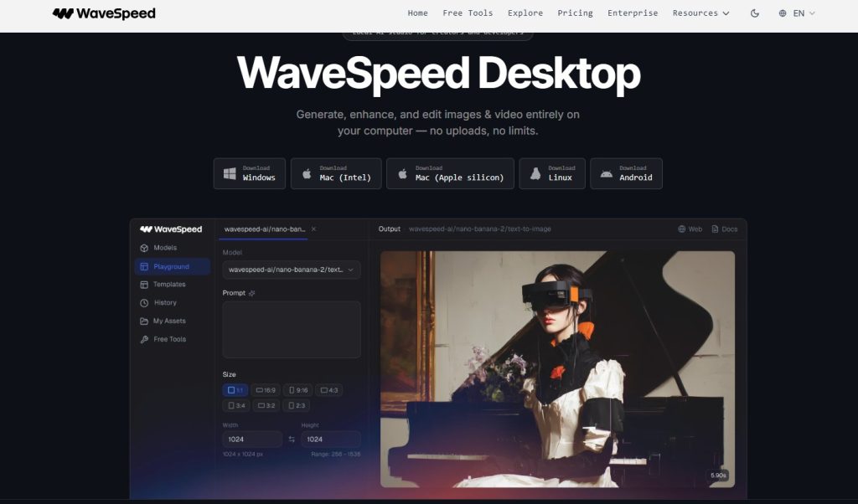The width and height of the screenshot is (858, 504).
Task: Open Free Tools in the sidebar
Action: pyautogui.click(x=173, y=339)
